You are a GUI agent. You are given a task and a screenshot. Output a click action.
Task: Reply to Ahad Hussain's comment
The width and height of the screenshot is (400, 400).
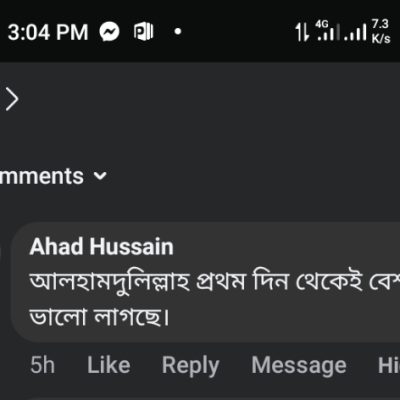(x=191, y=366)
